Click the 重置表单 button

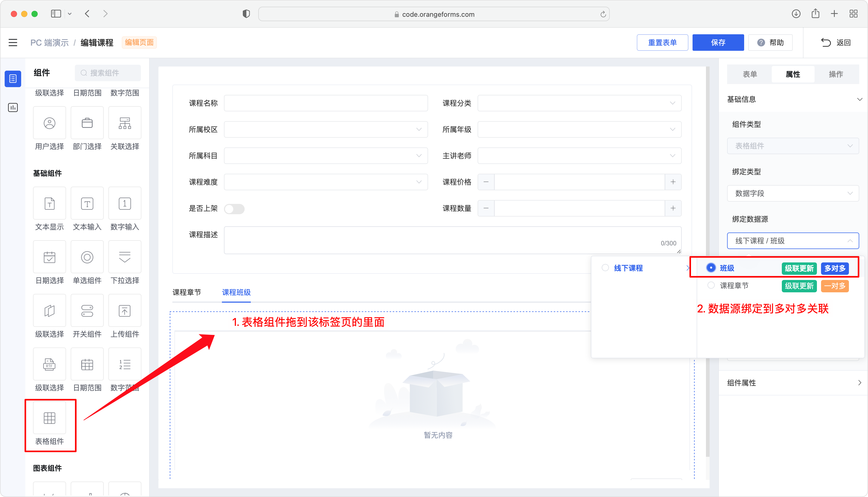(662, 43)
